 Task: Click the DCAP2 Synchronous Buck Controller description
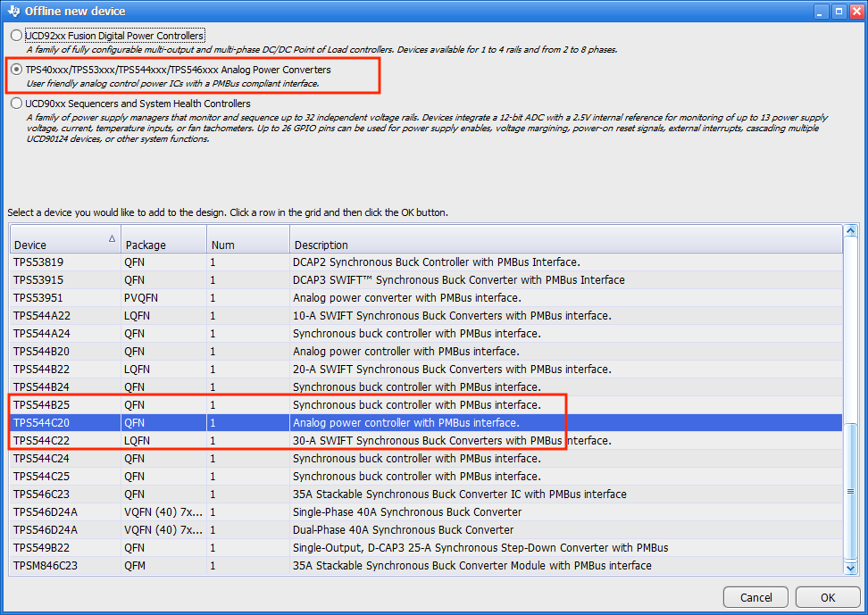(x=436, y=262)
